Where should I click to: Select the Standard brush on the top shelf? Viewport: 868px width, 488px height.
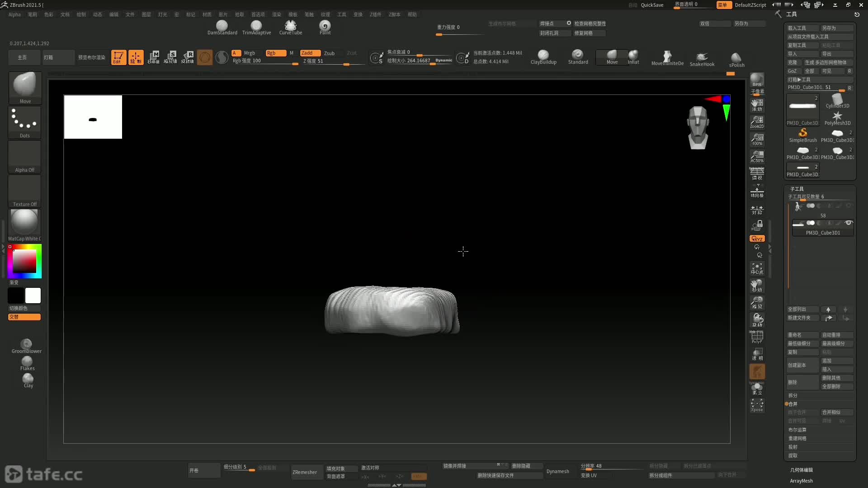pyautogui.click(x=578, y=57)
